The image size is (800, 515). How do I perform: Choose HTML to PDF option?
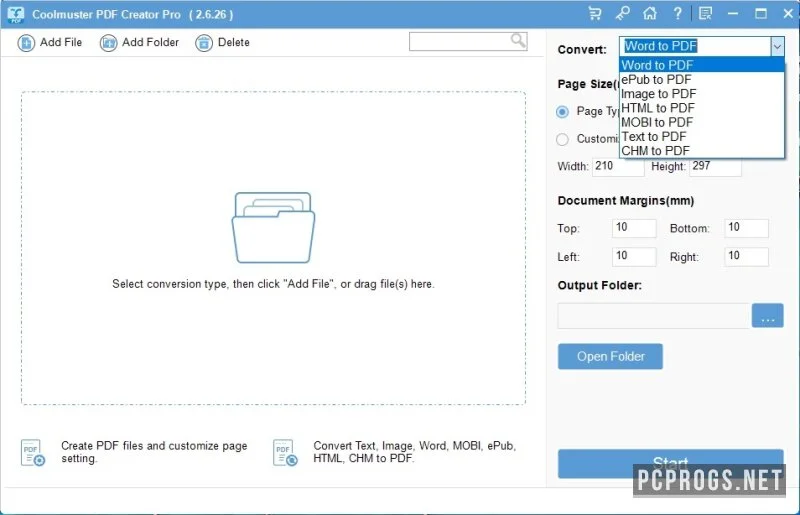[x=702, y=108]
